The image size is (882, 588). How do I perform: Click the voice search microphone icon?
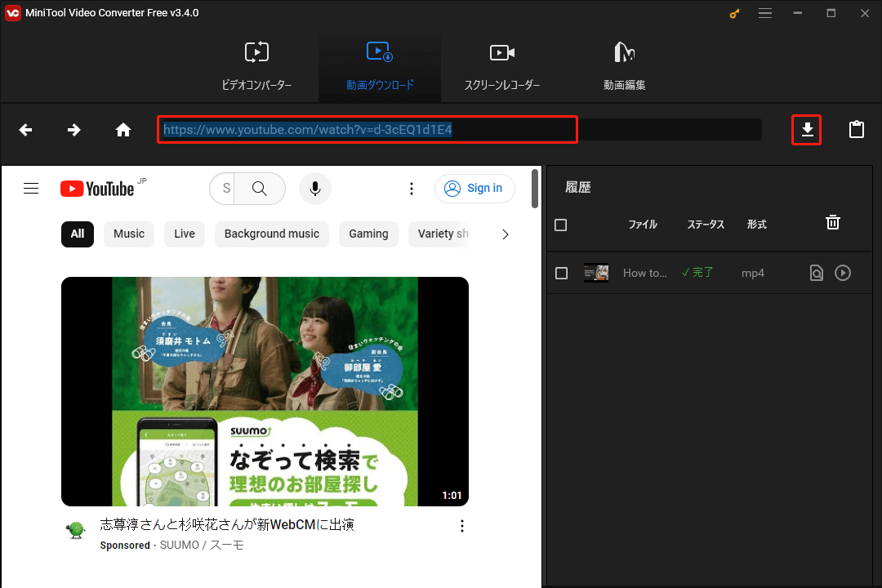pyautogui.click(x=315, y=189)
